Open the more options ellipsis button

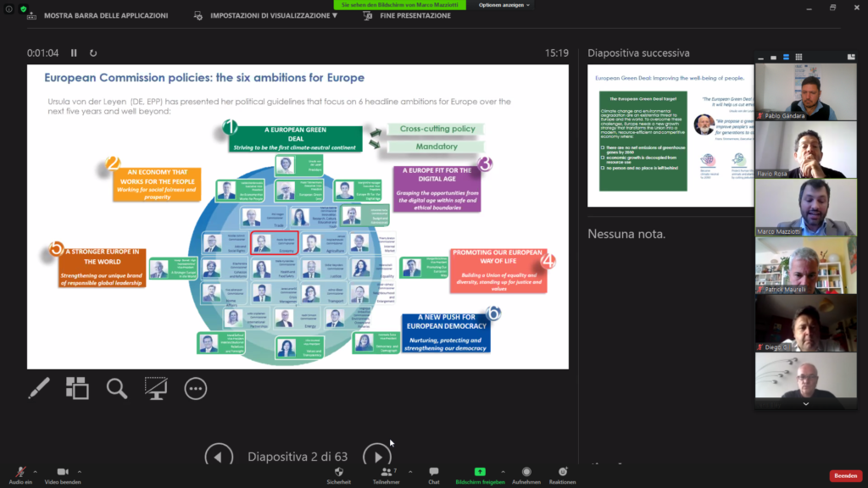pos(196,389)
